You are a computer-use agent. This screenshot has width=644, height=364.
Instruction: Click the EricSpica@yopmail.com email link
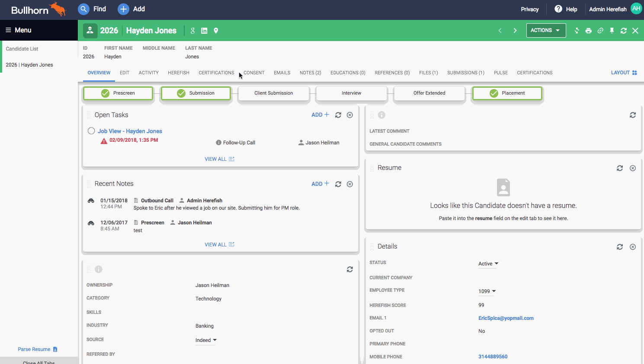pyautogui.click(x=506, y=318)
